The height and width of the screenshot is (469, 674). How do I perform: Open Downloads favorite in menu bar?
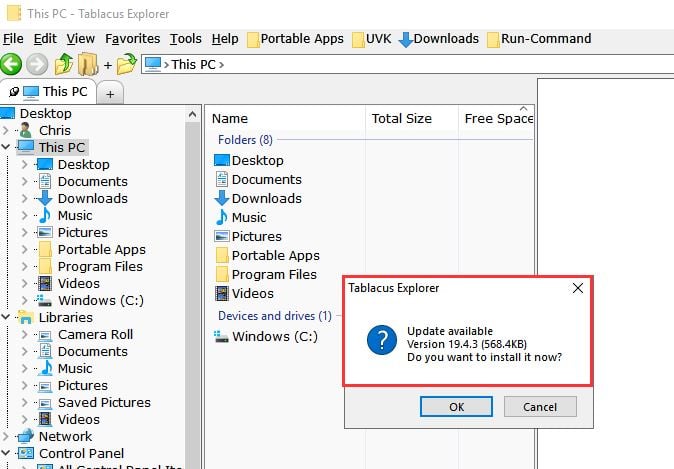coord(438,39)
